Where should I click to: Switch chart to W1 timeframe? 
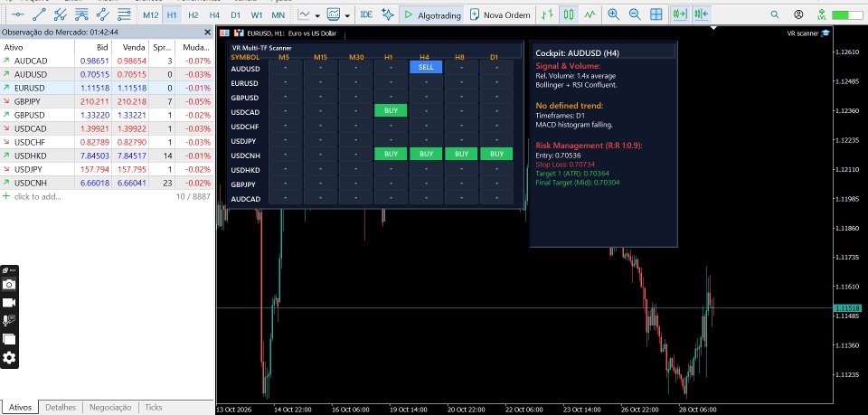(x=256, y=15)
